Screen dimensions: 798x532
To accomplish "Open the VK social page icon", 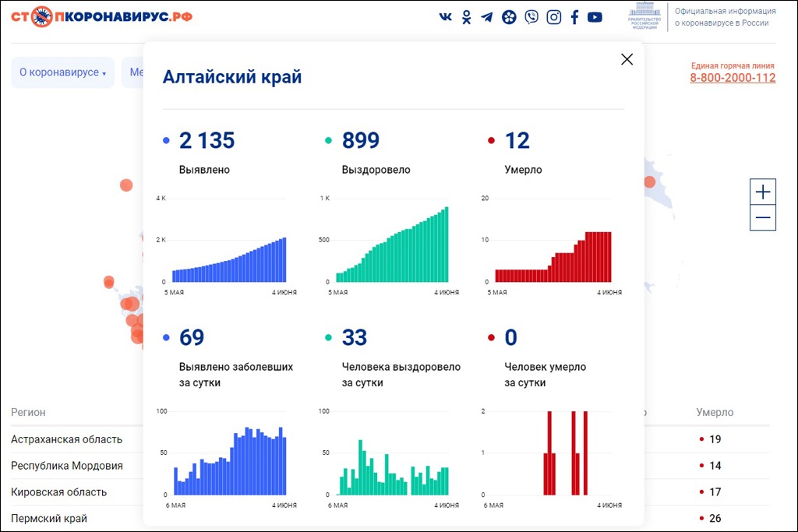I will click(445, 17).
